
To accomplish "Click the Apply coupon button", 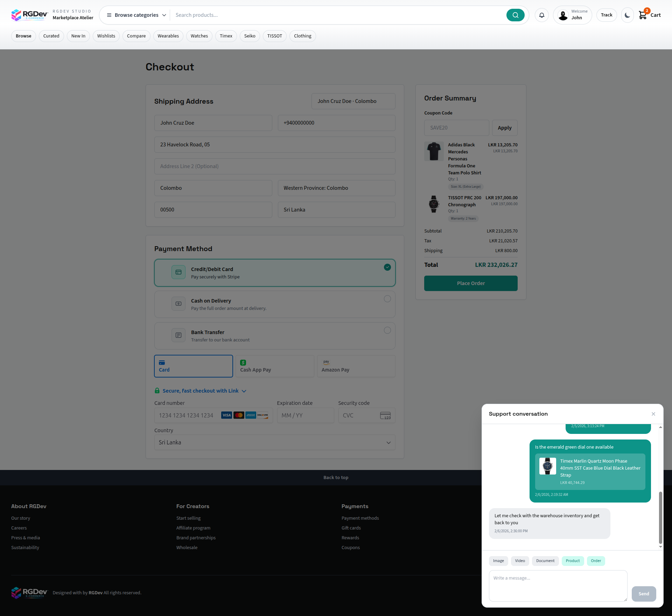I will (504, 127).
